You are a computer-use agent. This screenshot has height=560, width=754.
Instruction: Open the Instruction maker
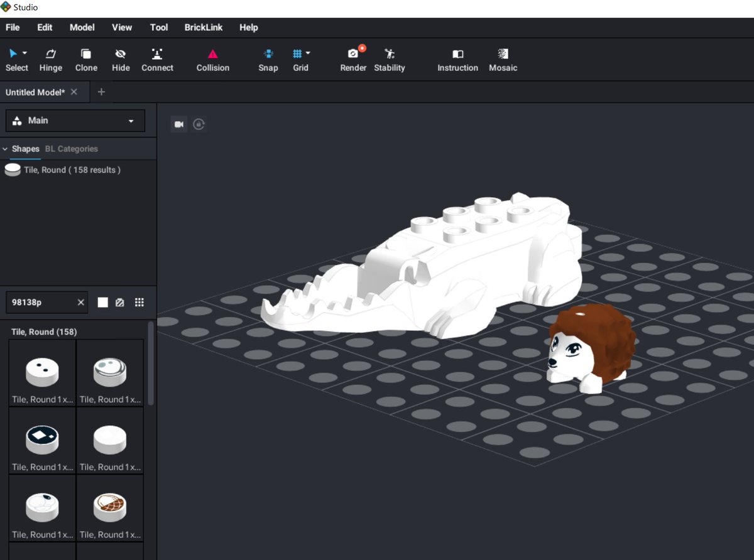pyautogui.click(x=458, y=60)
